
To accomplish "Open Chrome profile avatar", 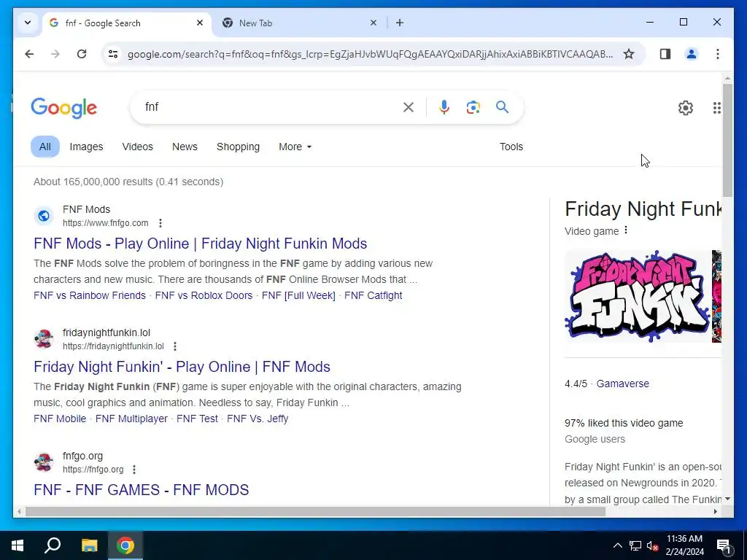I will [x=692, y=54].
